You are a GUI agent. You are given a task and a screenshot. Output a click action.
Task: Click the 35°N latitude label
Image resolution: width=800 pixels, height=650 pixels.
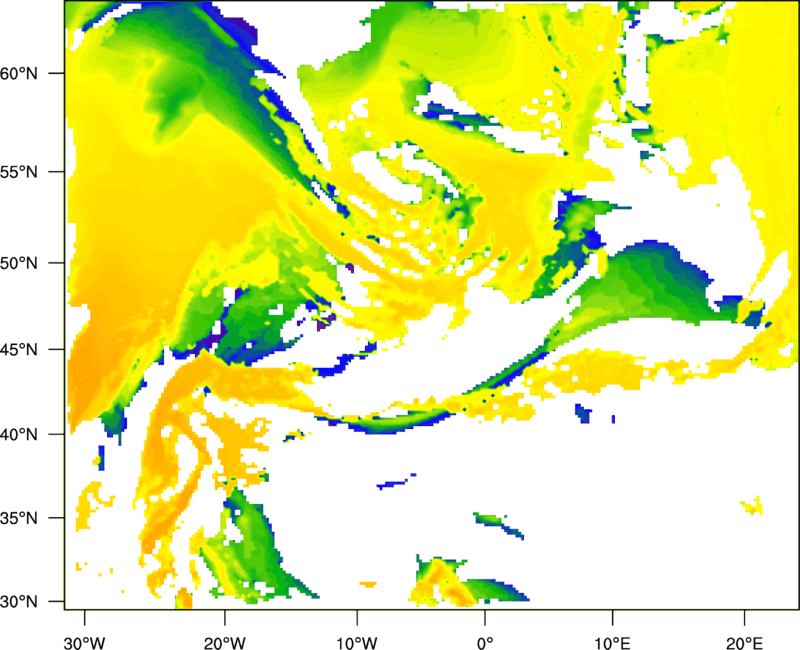pyautogui.click(x=19, y=518)
